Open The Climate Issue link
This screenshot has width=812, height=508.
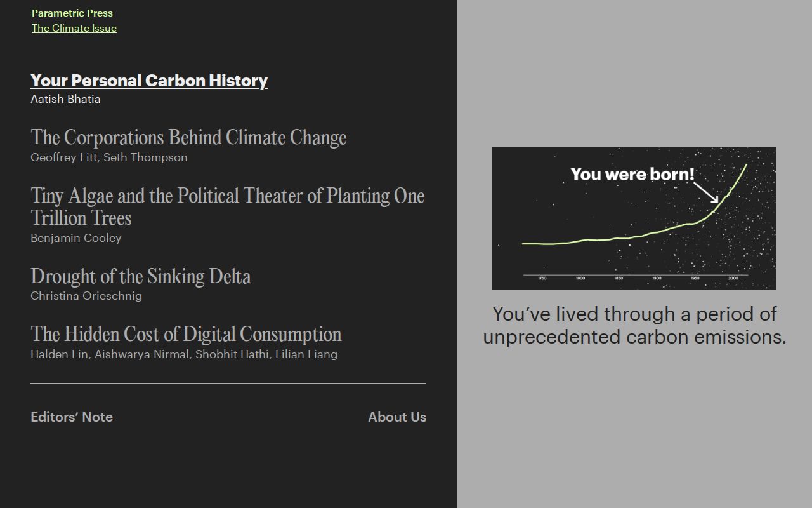tap(74, 28)
